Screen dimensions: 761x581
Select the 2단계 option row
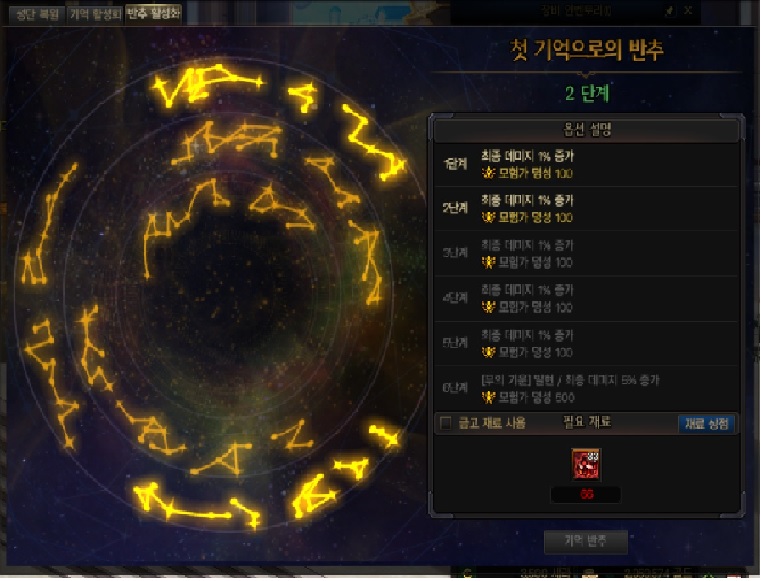click(x=586, y=209)
